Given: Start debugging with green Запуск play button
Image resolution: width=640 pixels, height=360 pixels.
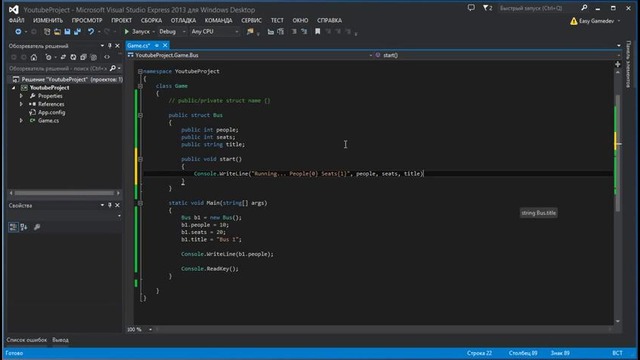Looking at the screenshot, I should pyautogui.click(x=137, y=31).
